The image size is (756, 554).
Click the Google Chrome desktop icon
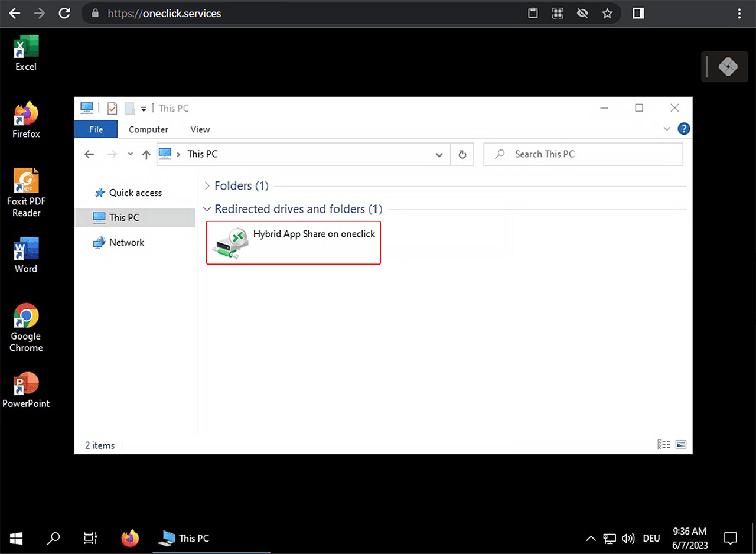[x=26, y=327]
